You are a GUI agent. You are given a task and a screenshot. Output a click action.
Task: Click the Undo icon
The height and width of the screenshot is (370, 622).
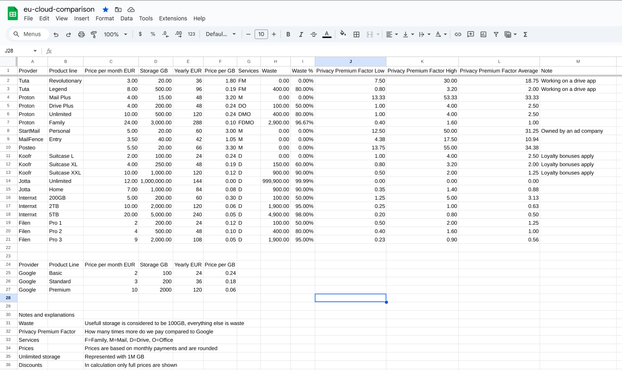point(56,35)
